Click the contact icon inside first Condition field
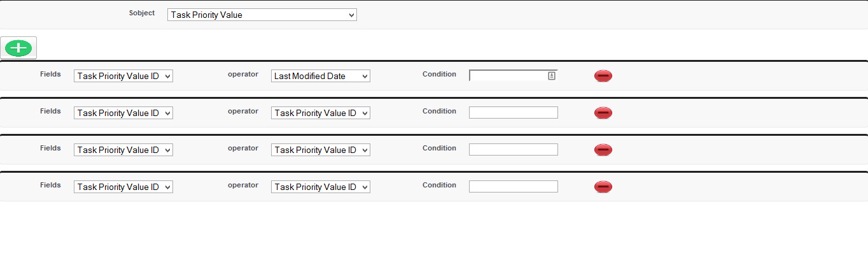 (x=552, y=76)
